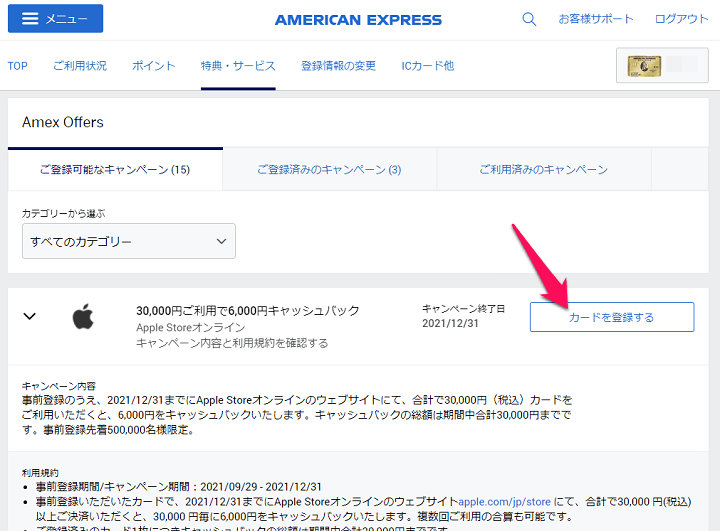This screenshot has height=531, width=720.
Task: Open ご利用済みのキャンペーン tab
Action: [544, 169]
